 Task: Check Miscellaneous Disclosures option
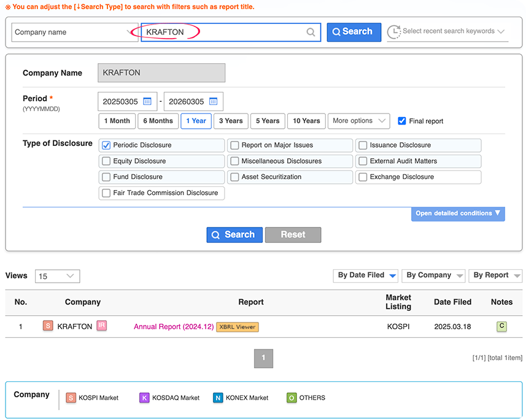(x=234, y=161)
